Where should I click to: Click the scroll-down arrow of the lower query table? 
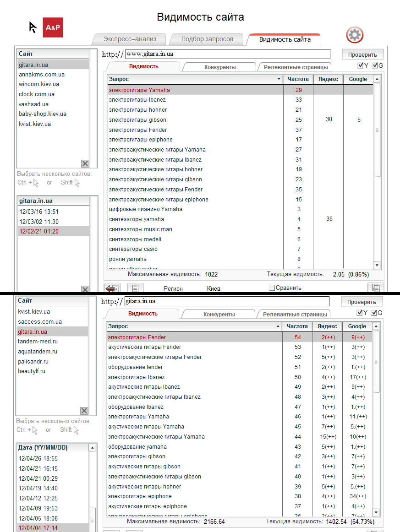tap(376, 512)
